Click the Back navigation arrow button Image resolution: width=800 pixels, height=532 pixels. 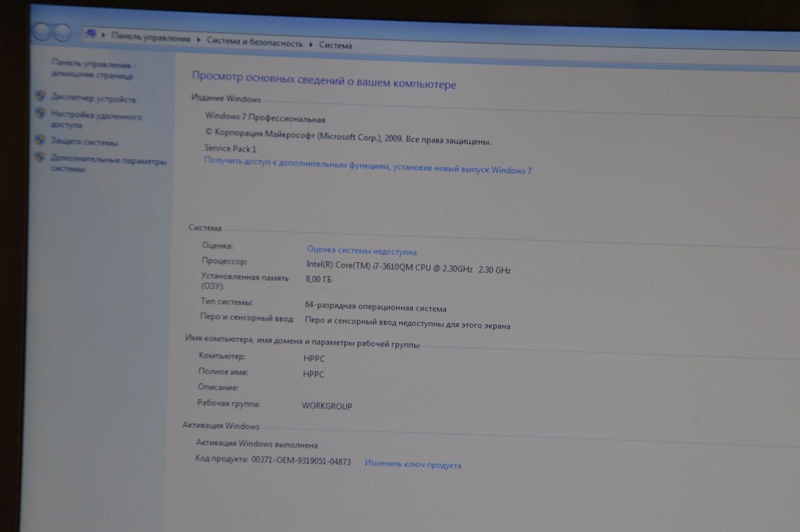(42, 33)
